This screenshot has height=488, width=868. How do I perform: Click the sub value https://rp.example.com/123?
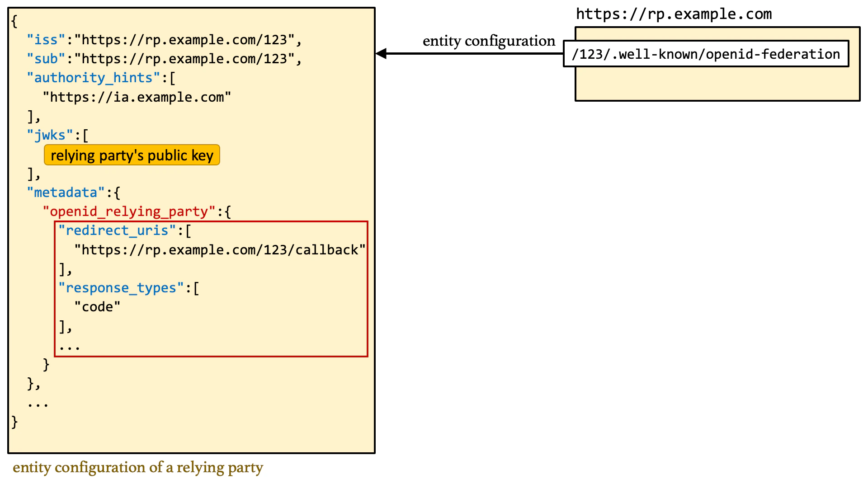(x=184, y=59)
